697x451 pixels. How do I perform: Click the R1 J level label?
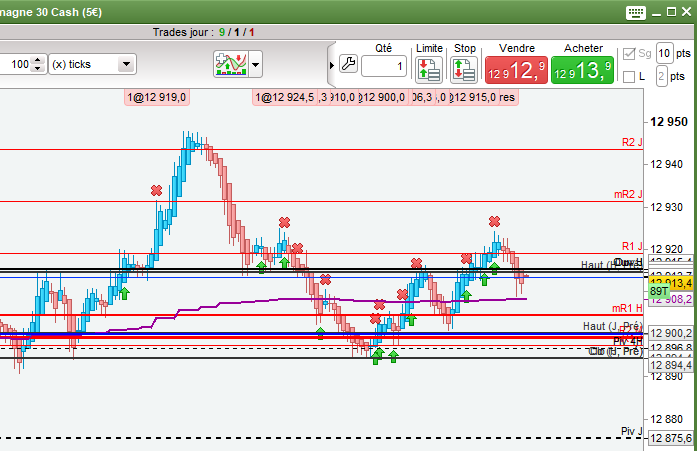[632, 247]
